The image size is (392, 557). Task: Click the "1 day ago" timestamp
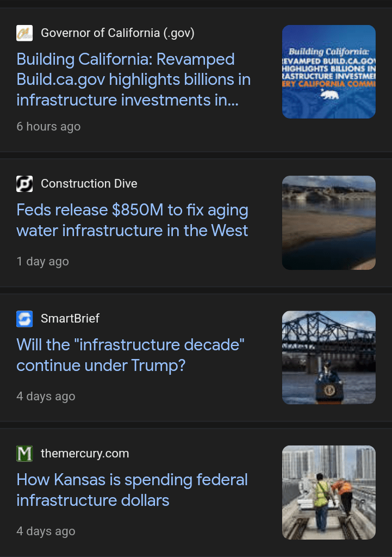coord(42,262)
